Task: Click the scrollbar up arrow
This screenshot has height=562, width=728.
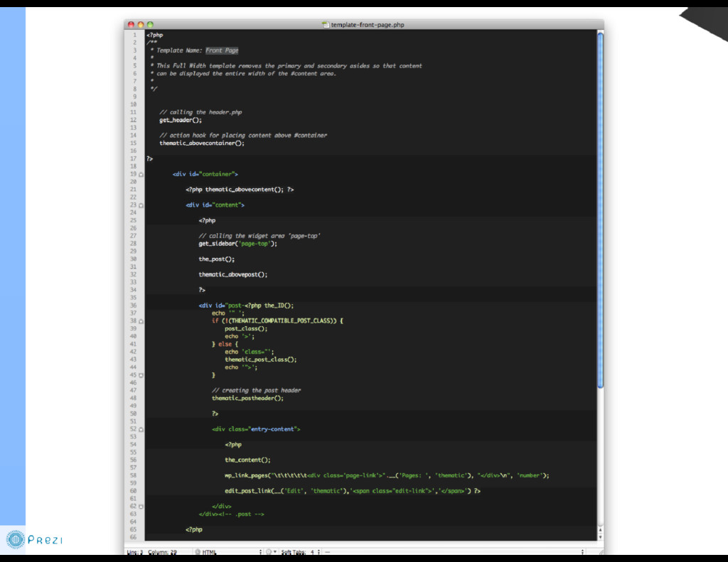Action: [600, 529]
